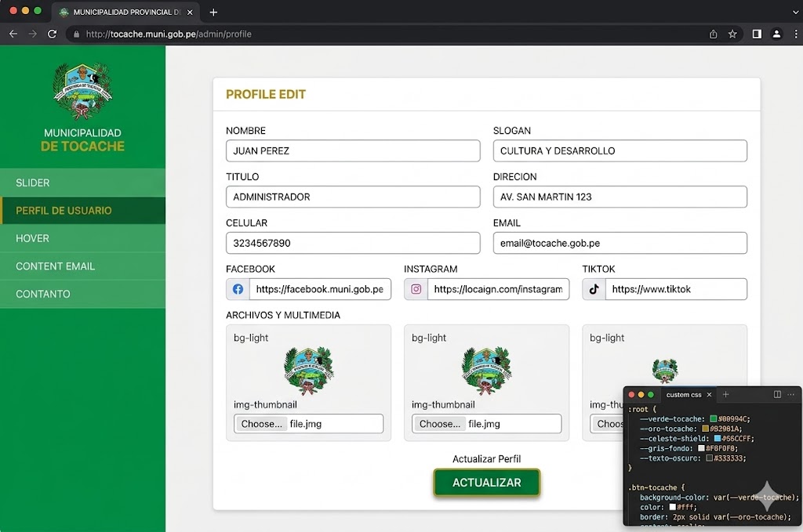Click the PROFILE EDIT heading text
803x532 pixels.
pyautogui.click(x=266, y=94)
